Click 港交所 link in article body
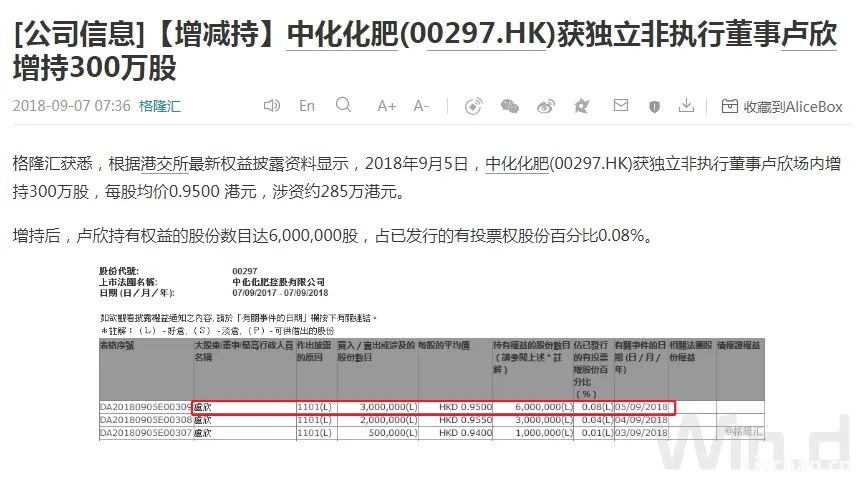Viewport: 860px width, 480px height. 165,163
